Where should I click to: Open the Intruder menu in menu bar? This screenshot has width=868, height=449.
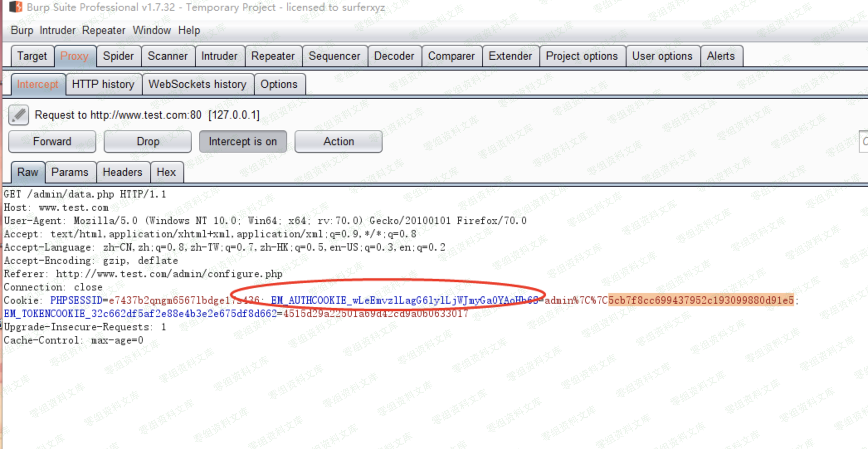(57, 30)
